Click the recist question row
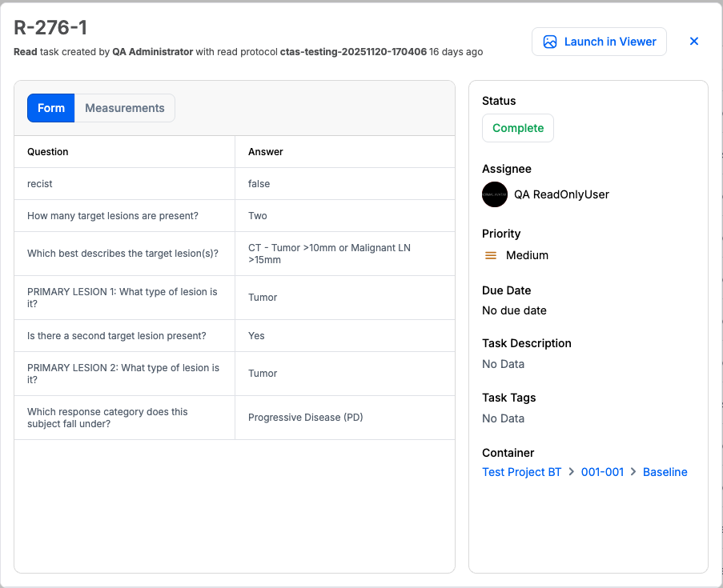Screen dimensions: 723x588 [40, 184]
